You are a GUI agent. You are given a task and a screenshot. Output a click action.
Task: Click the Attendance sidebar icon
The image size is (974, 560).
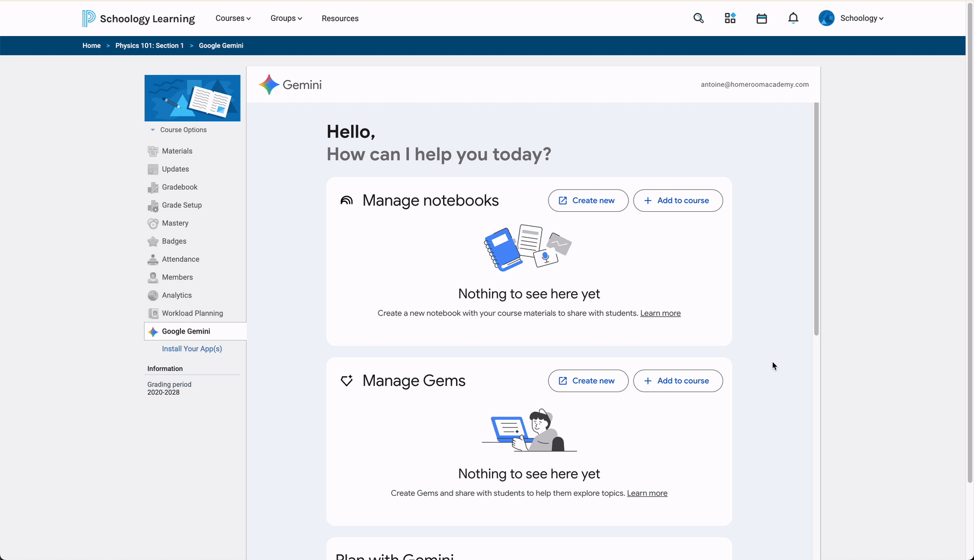(x=153, y=259)
